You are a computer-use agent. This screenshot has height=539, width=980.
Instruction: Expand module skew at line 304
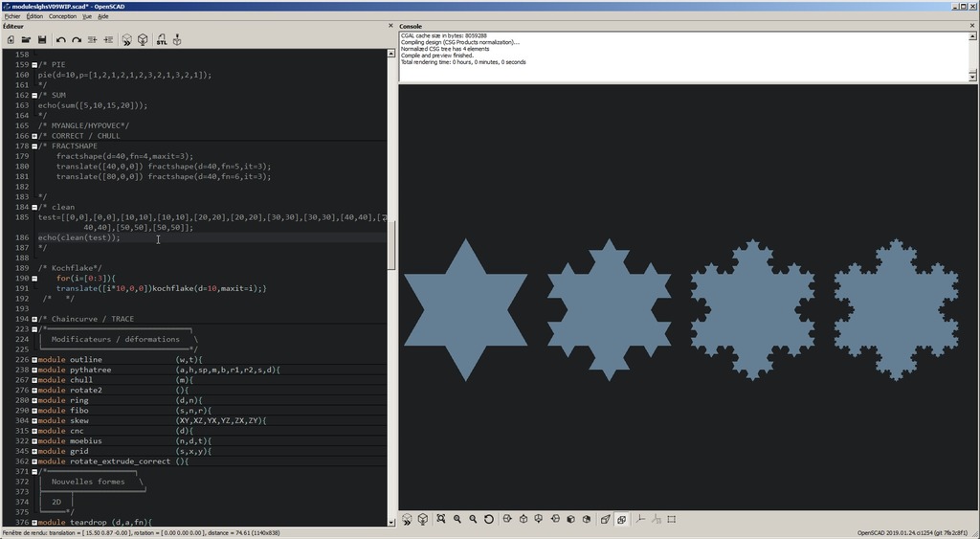(34, 421)
